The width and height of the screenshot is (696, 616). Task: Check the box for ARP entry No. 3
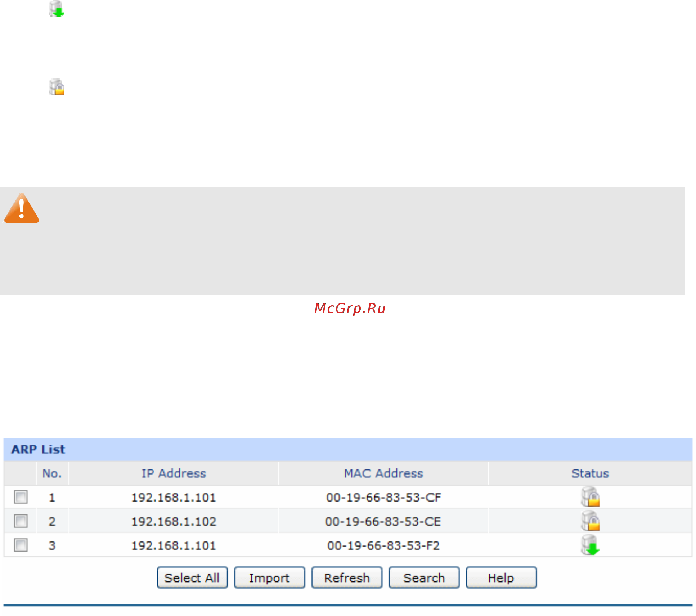21,545
